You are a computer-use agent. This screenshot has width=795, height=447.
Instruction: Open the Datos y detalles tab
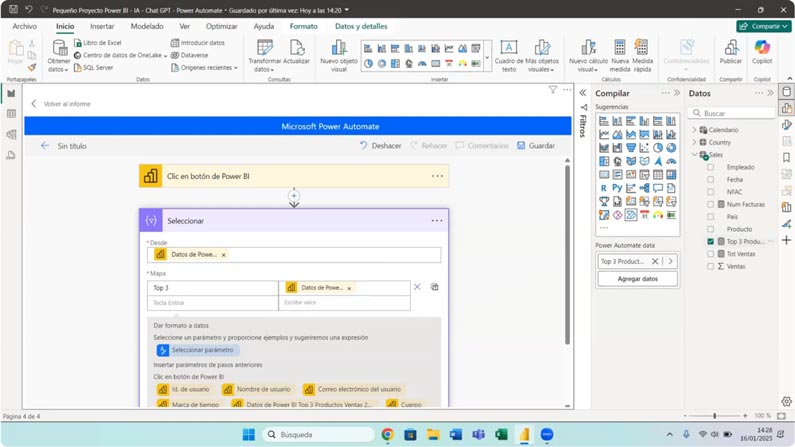point(361,27)
